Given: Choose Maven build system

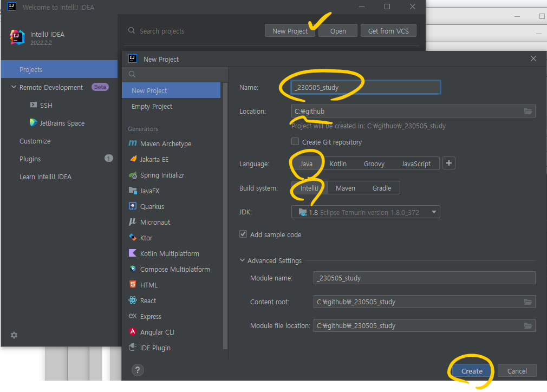Looking at the screenshot, I should (346, 188).
